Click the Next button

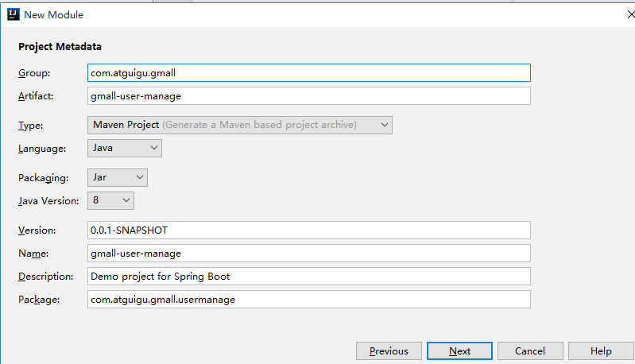[459, 351]
